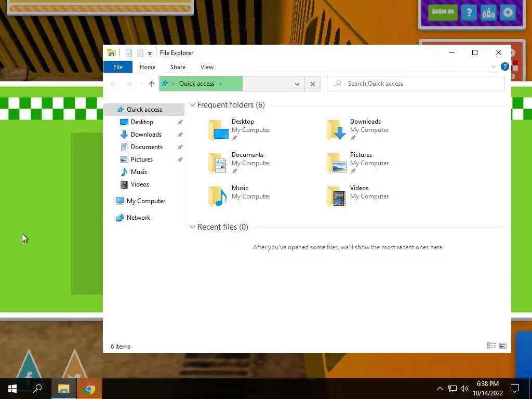Open the Windows Start menu

12,389
